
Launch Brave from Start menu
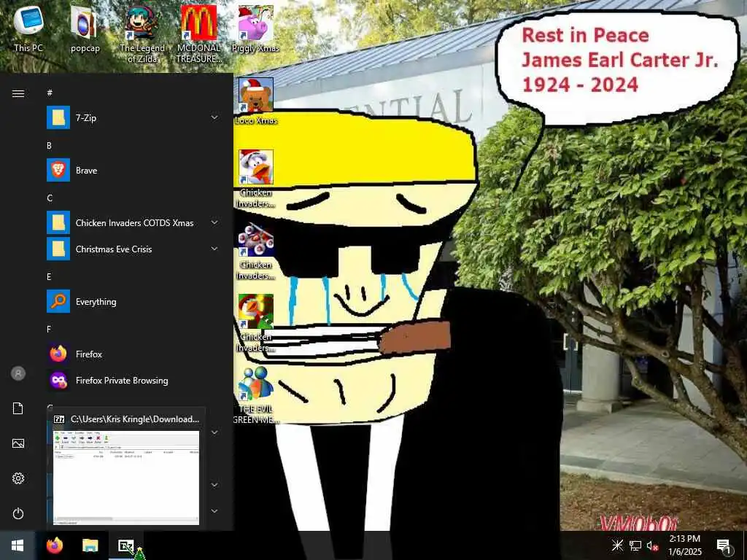(133, 170)
